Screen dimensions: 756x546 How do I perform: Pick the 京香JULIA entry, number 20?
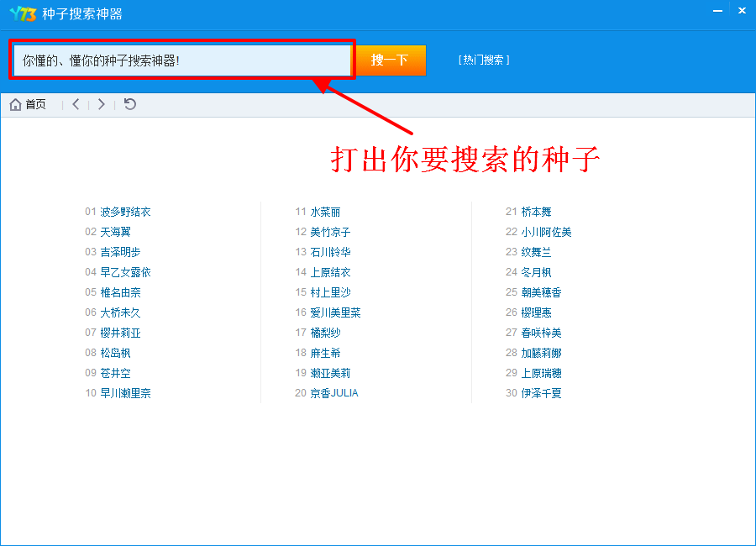coord(333,393)
